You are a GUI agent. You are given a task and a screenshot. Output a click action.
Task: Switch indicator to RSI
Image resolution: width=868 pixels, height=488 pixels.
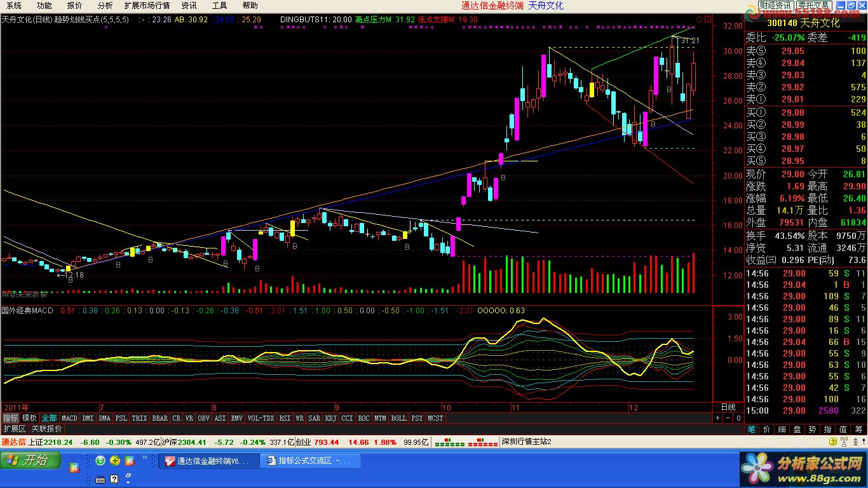click(x=285, y=418)
